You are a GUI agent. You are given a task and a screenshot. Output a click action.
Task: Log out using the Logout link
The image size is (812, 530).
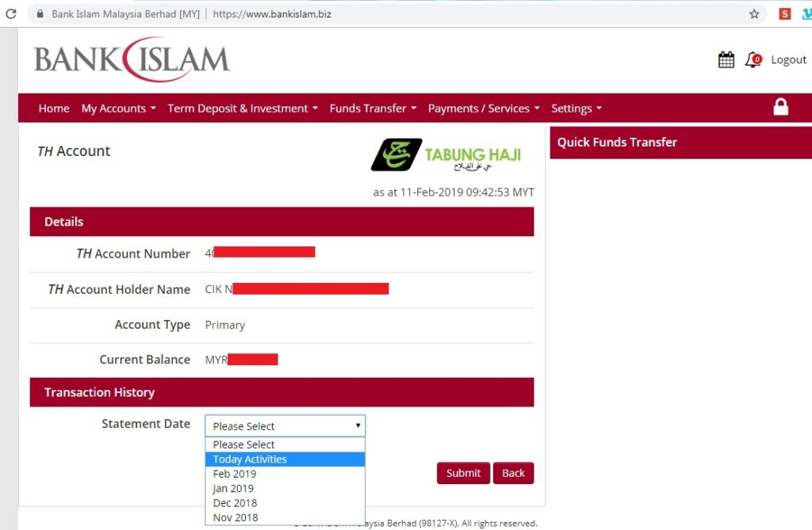(x=788, y=59)
